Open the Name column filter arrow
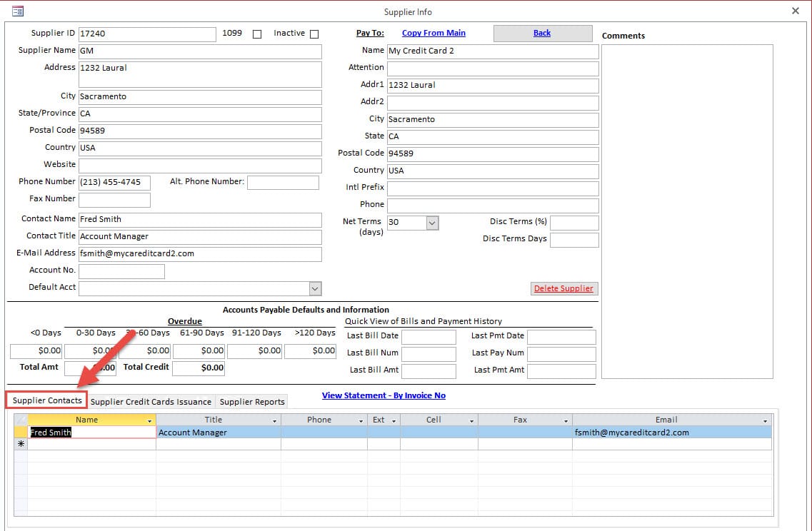 click(150, 421)
